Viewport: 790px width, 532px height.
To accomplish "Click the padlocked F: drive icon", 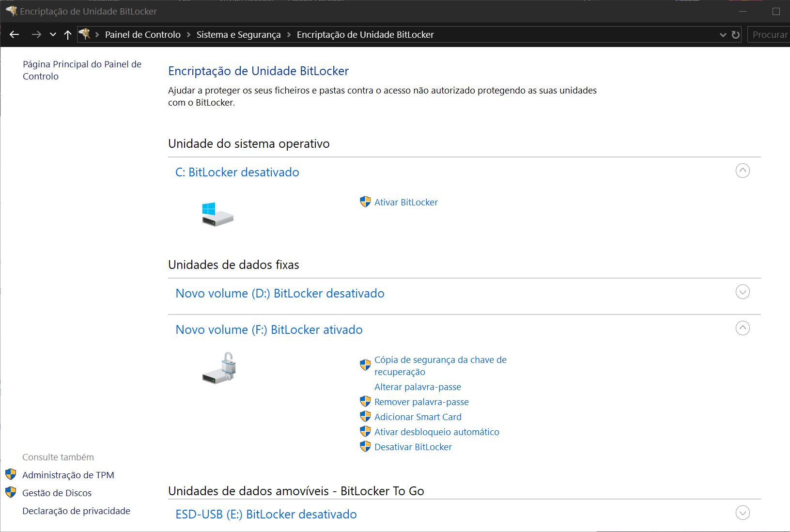I will tap(219, 368).
